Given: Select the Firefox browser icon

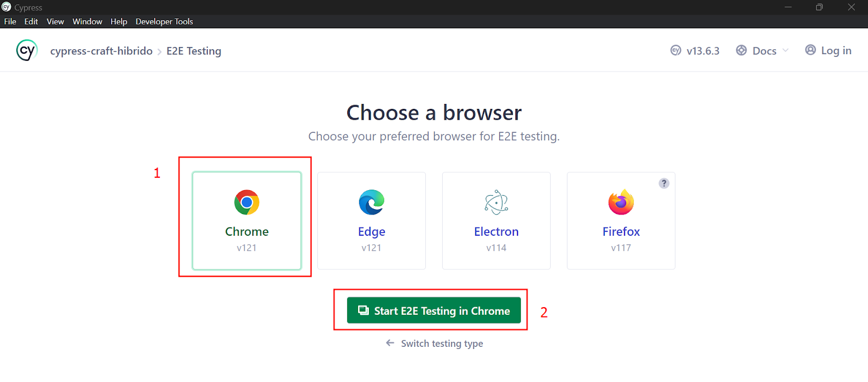Looking at the screenshot, I should coord(621,202).
